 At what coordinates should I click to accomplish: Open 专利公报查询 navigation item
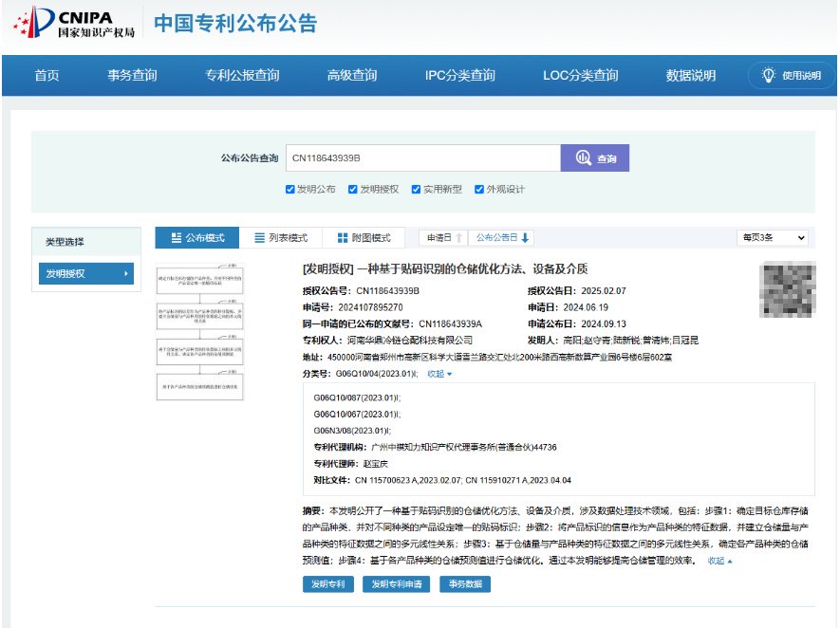coord(242,76)
